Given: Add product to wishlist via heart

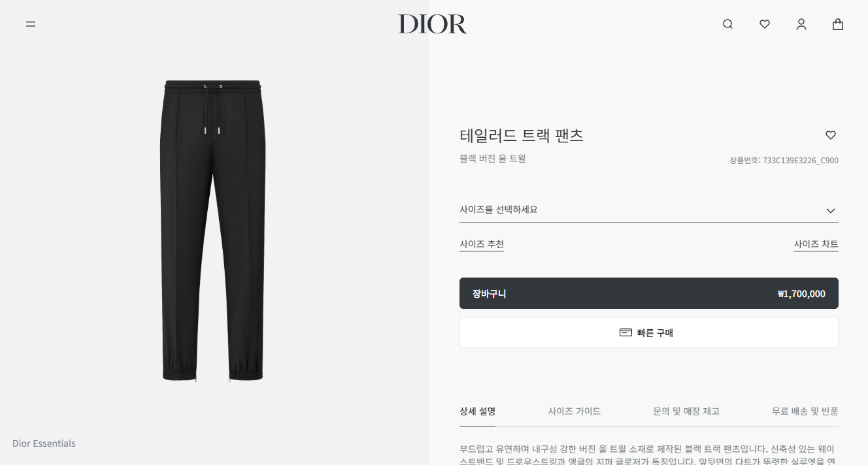Looking at the screenshot, I should (831, 135).
